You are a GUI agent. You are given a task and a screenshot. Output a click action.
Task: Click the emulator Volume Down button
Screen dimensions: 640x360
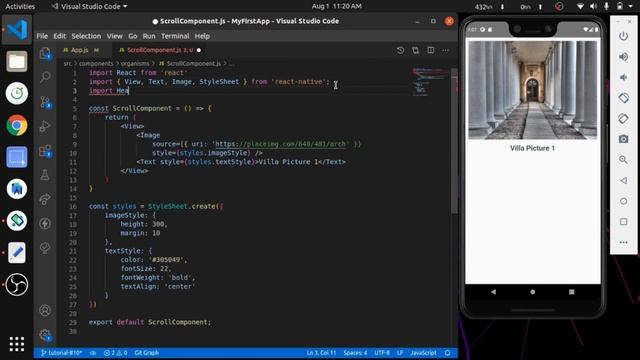623,77
